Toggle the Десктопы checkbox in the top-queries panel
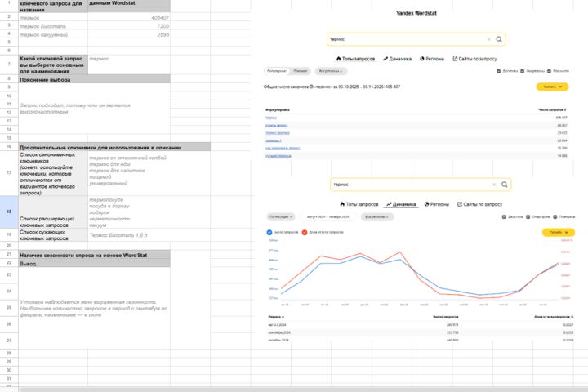This screenshot has width=588, height=392. click(x=498, y=71)
